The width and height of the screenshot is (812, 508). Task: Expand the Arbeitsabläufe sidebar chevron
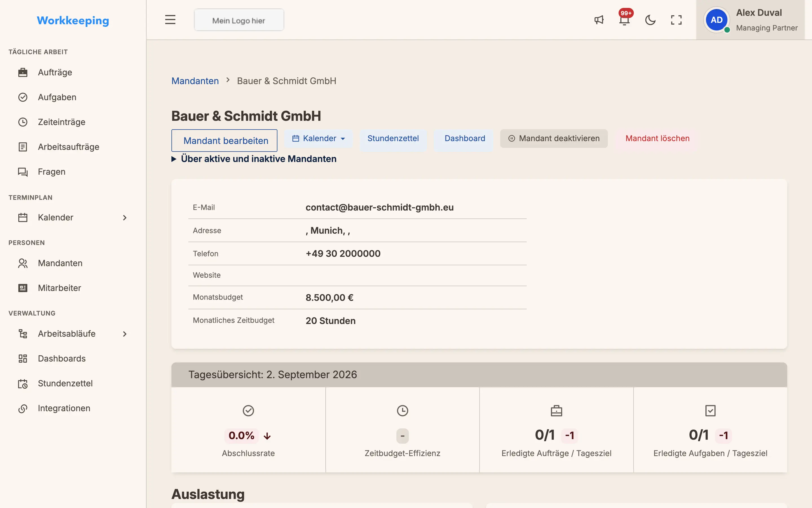(x=125, y=334)
